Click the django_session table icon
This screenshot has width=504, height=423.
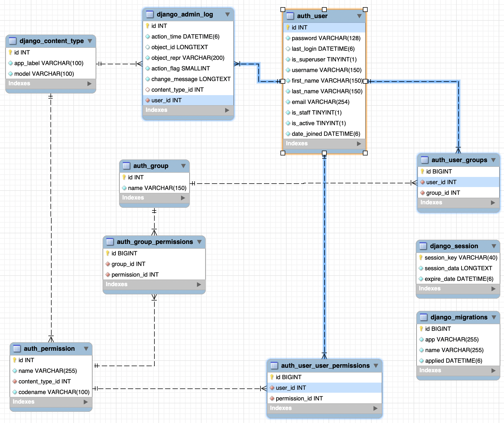[423, 246]
